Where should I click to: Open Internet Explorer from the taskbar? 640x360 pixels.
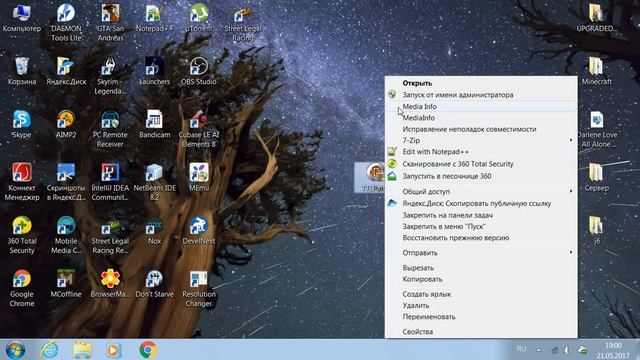49,350
